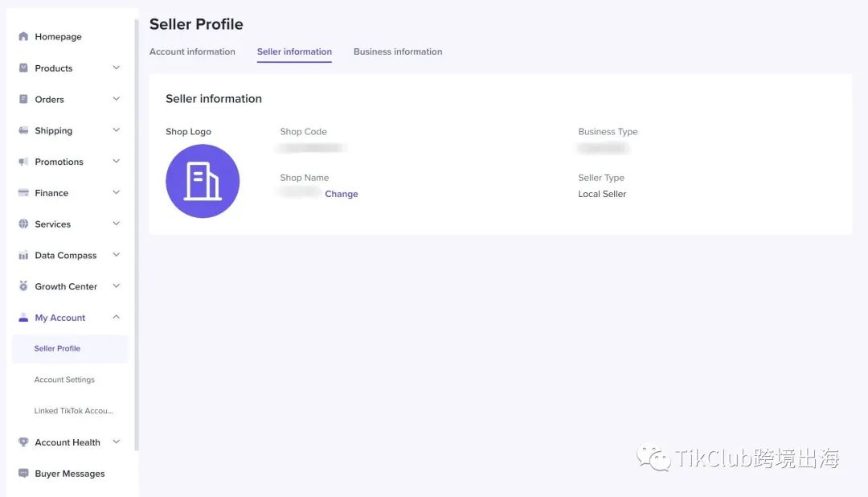Open Account Settings in sidebar
868x497 pixels.
64,380
